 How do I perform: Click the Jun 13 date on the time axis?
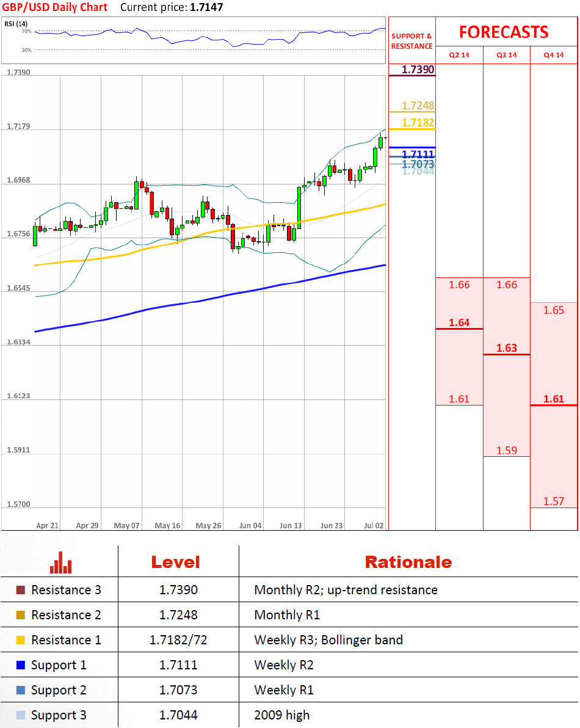click(x=291, y=525)
